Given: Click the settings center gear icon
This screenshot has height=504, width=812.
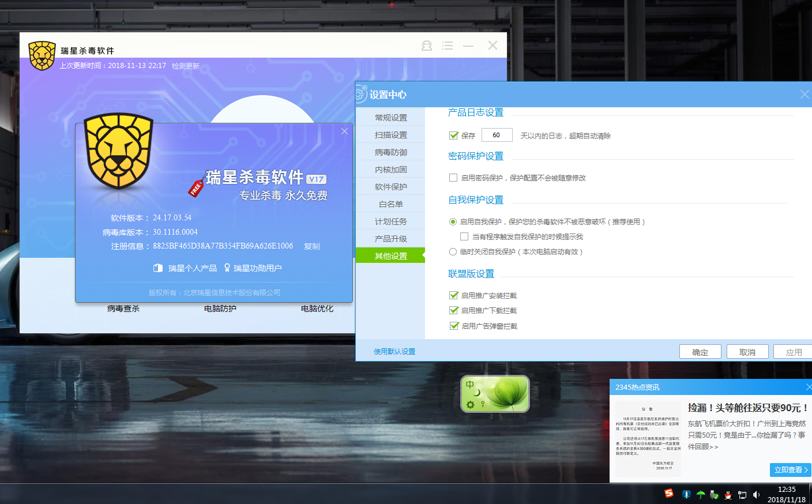Looking at the screenshot, I should (361, 94).
